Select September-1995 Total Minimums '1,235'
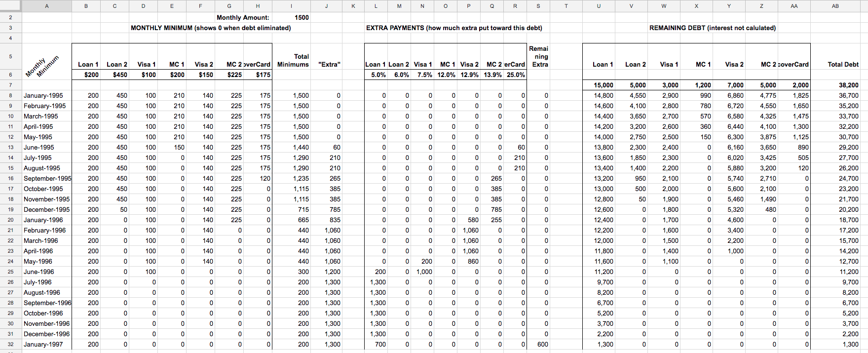The height and width of the screenshot is (353, 868). click(291, 178)
